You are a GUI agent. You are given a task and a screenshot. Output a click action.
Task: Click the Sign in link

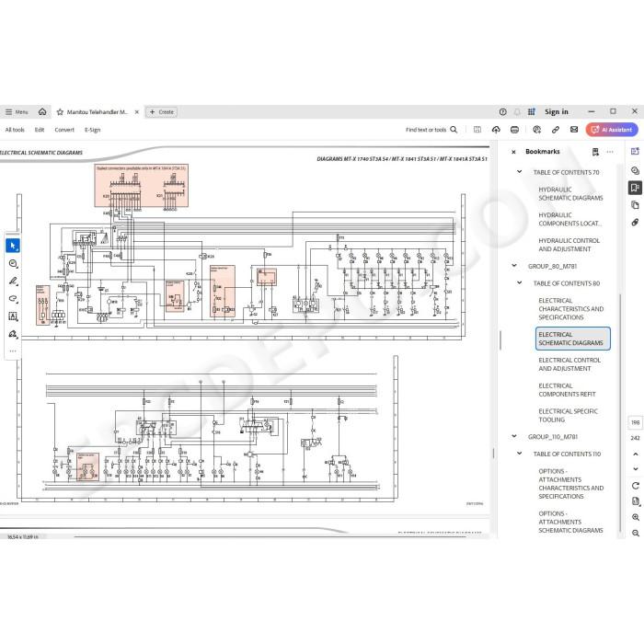pyautogui.click(x=556, y=111)
